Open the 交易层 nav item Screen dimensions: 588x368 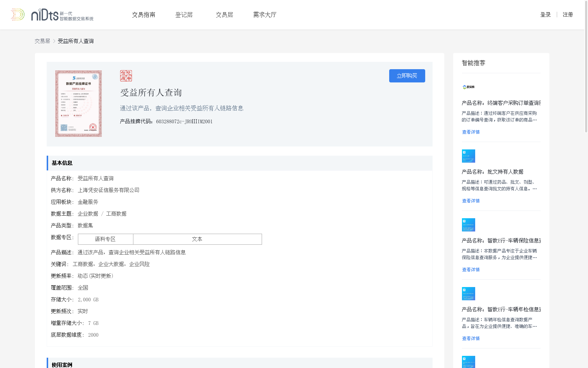point(225,15)
